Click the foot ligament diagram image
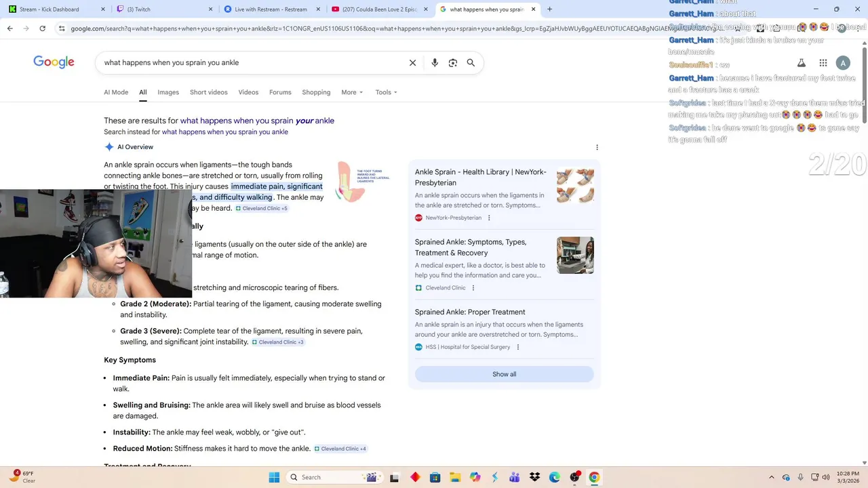This screenshot has width=868, height=488. click(x=363, y=182)
